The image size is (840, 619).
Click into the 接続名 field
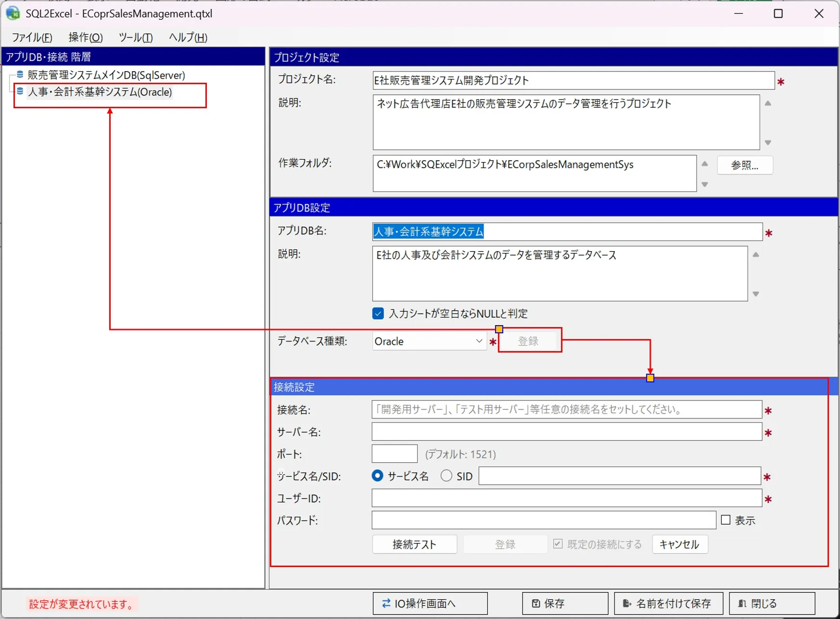(567, 410)
